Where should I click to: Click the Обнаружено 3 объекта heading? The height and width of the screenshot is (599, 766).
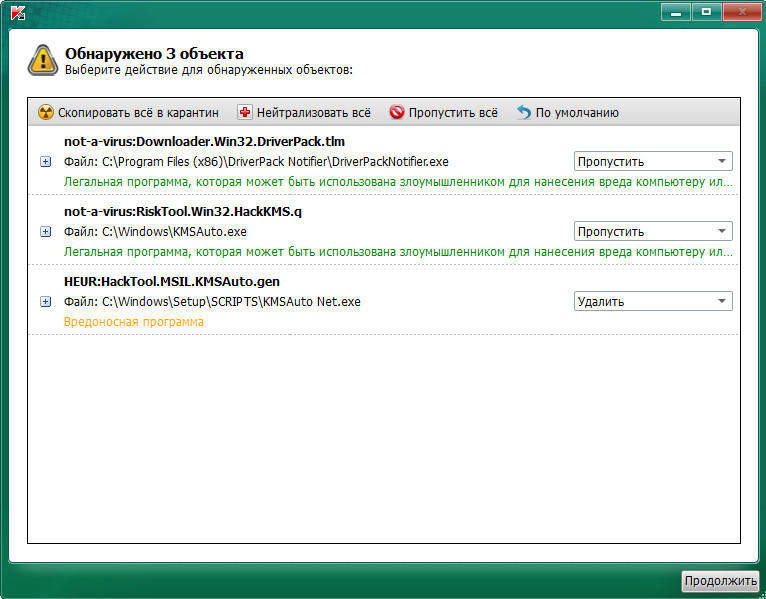[154, 54]
